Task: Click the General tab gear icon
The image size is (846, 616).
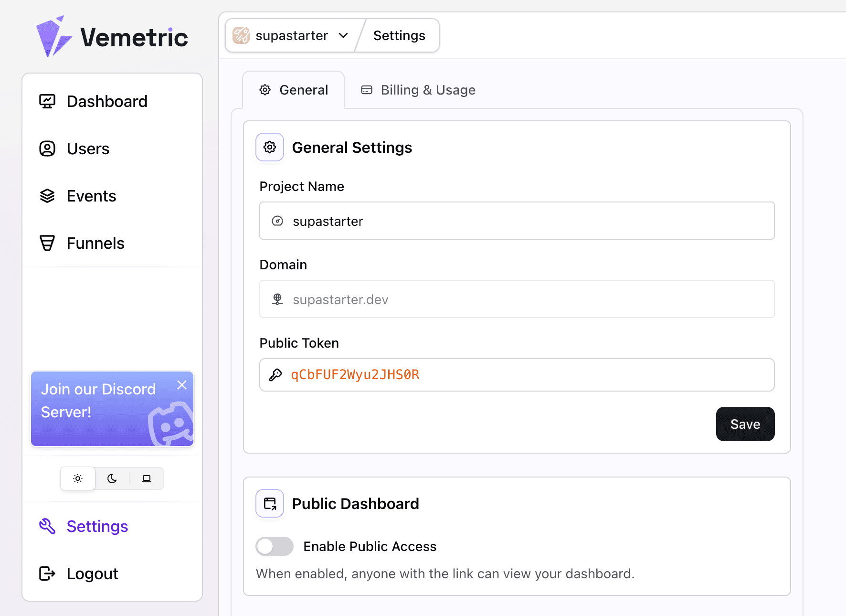Action: click(265, 90)
